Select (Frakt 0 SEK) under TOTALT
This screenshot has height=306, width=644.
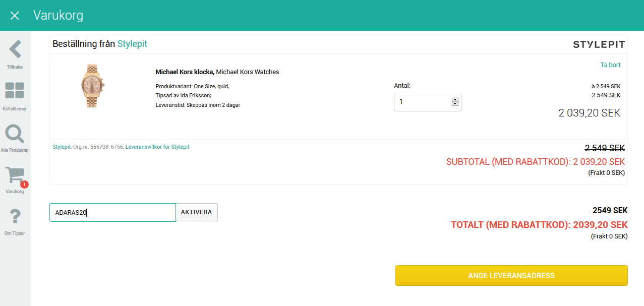coord(609,236)
